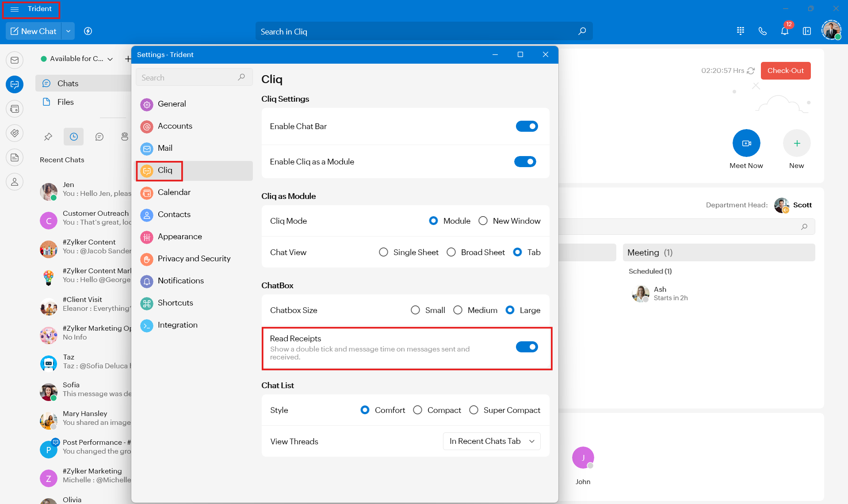Open the notifications bell icon

[x=784, y=31]
